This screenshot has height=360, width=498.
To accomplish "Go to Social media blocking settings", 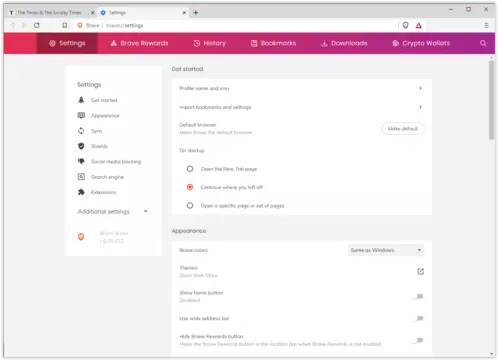I will pos(116,161).
